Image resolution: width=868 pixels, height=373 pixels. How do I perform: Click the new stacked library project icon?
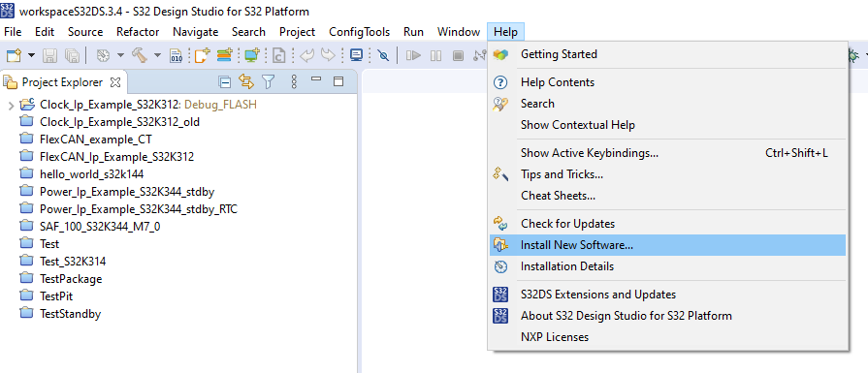[225, 54]
